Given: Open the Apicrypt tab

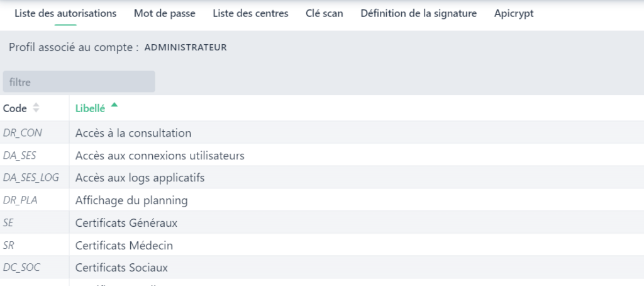Looking at the screenshot, I should (514, 13).
